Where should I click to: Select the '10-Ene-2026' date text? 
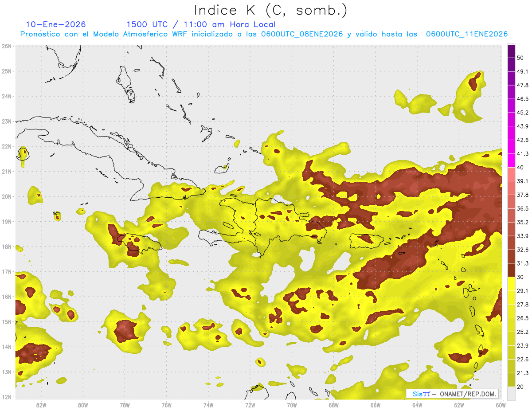click(56, 24)
